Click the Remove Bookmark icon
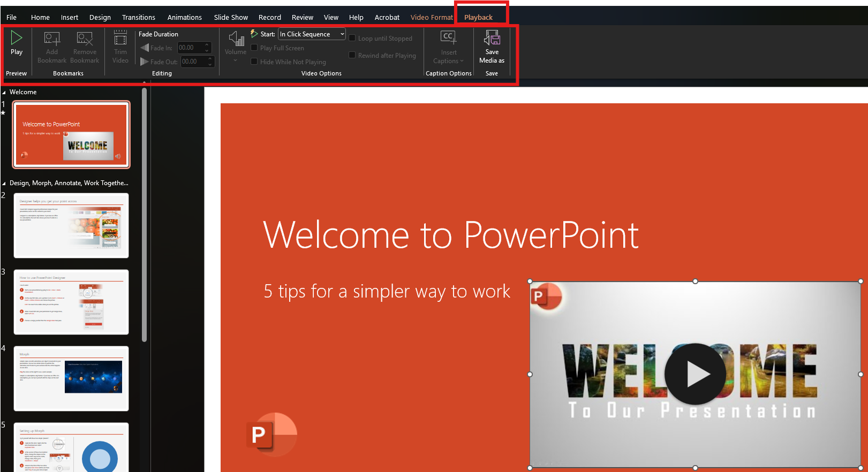Image resolution: width=868 pixels, height=472 pixels. (85, 39)
